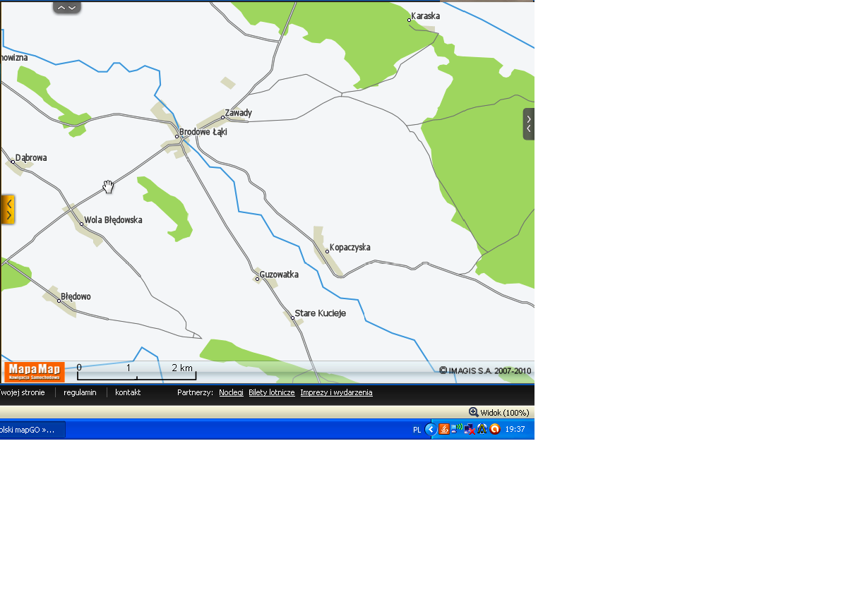Viewport: 860px width, 616px height.
Task: Open the Imprezy i wydarzenia link
Action: 336,392
